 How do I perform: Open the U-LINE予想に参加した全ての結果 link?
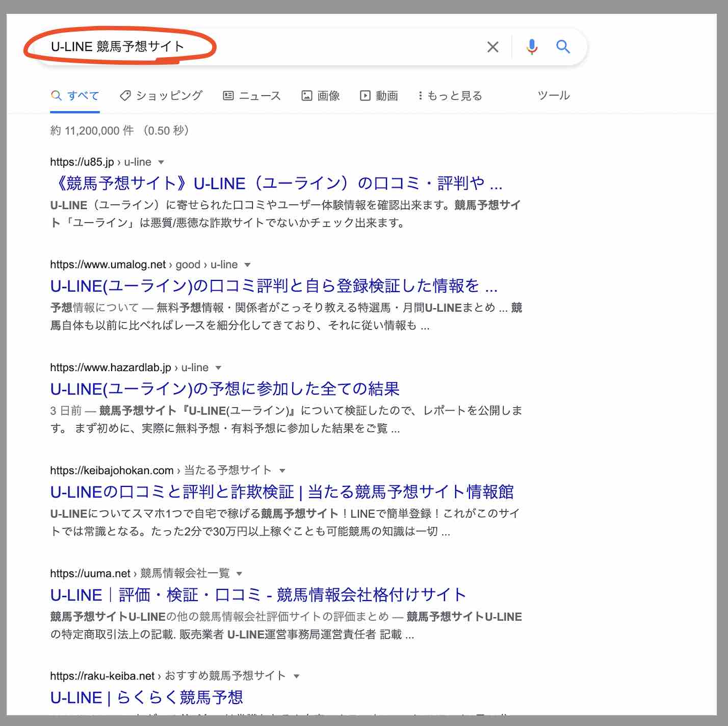(224, 388)
